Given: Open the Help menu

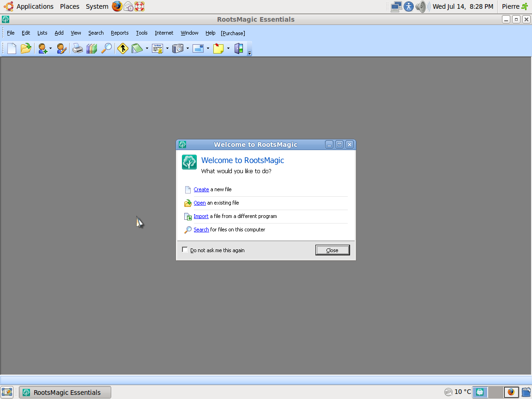Looking at the screenshot, I should point(211,33).
